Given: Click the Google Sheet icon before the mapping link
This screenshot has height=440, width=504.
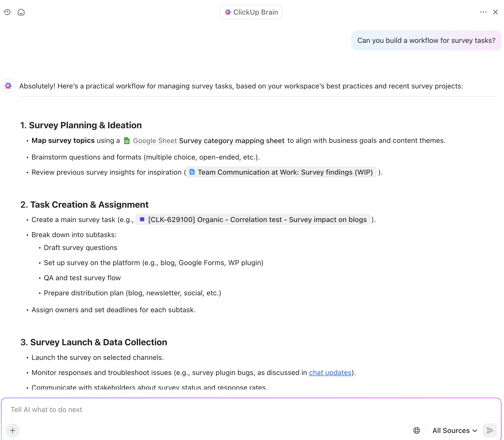Looking at the screenshot, I should [x=127, y=141].
